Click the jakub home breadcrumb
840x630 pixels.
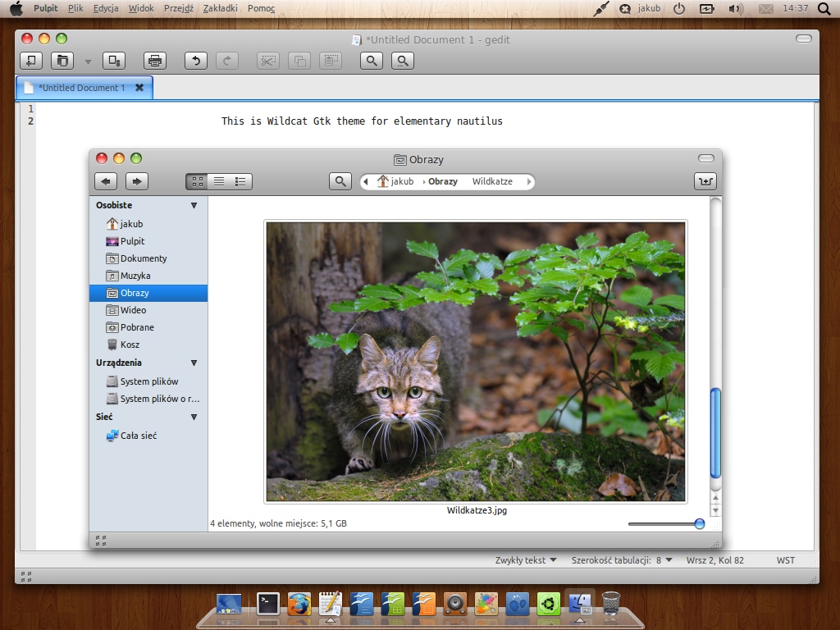(x=395, y=181)
